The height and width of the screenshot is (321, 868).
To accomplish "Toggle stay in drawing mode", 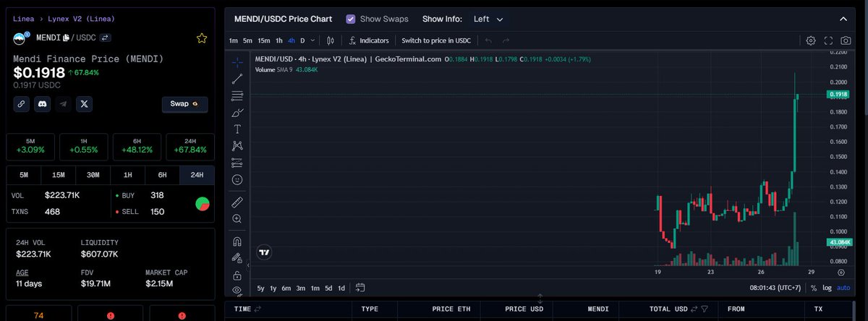I will click(x=237, y=258).
